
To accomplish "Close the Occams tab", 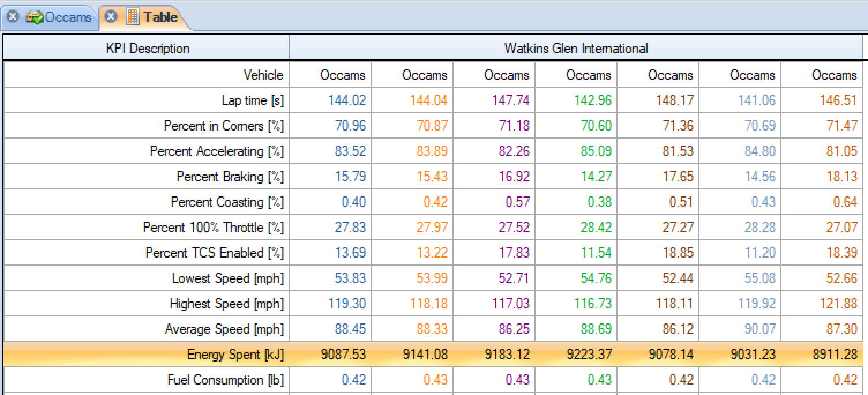I will pyautogui.click(x=13, y=17).
